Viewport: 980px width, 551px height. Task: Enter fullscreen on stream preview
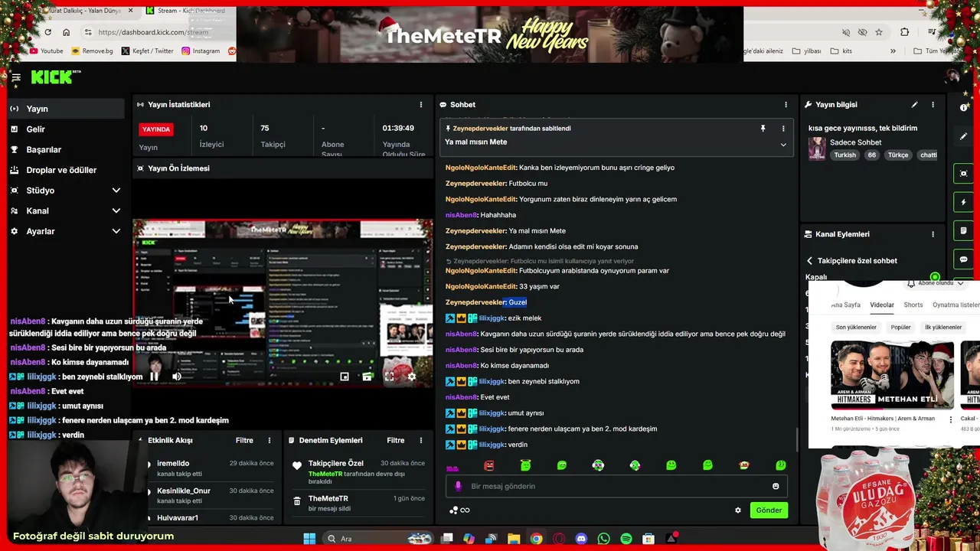(389, 377)
